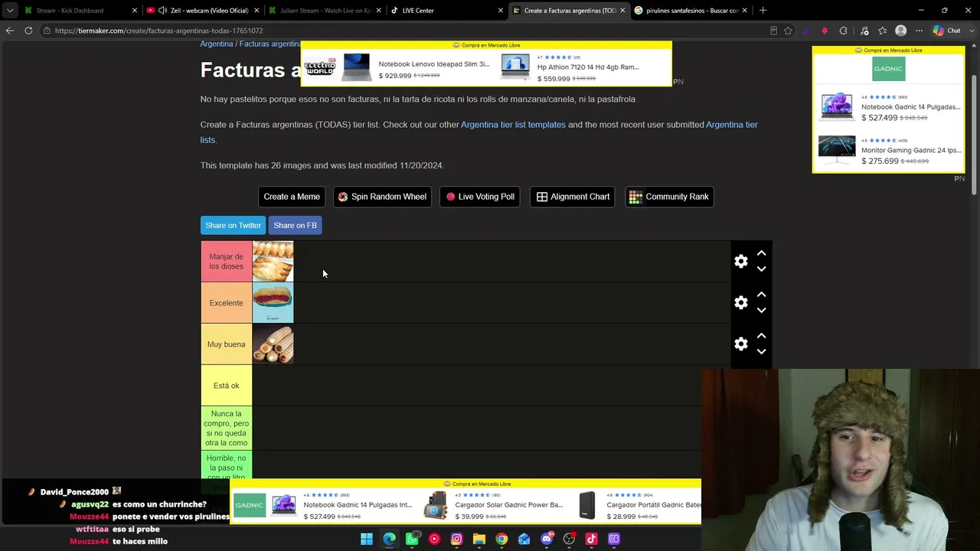Open the browser settings three-dot menu
Screen dimensions: 980x551
(919, 31)
